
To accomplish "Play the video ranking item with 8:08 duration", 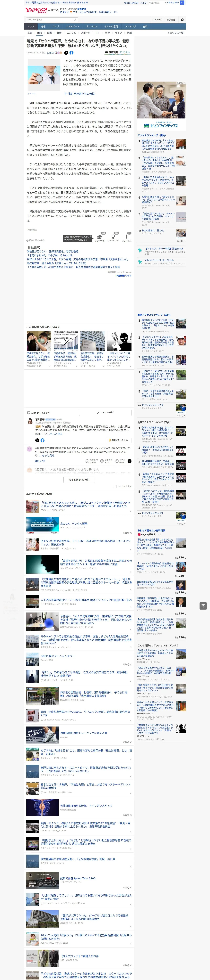I will pos(181,431).
